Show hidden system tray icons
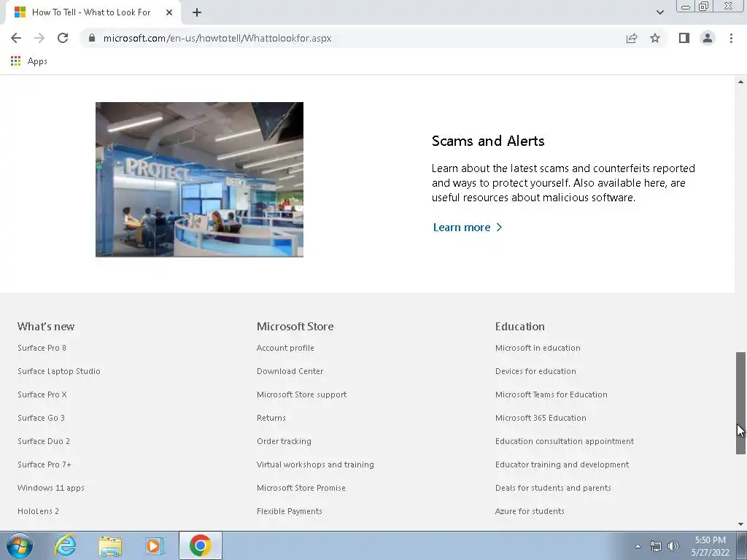Image resolution: width=747 pixels, height=560 pixels. 638,546
